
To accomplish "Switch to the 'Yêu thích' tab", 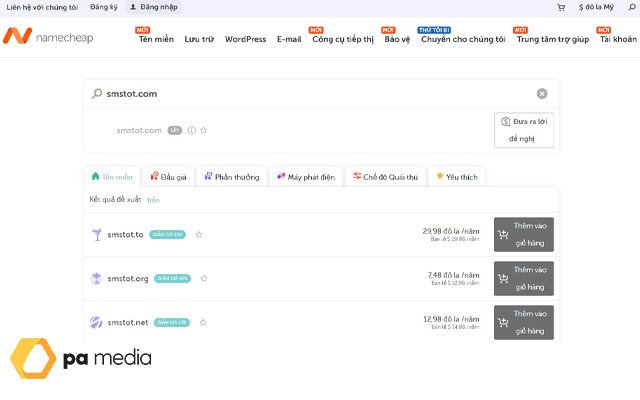I will [457, 177].
